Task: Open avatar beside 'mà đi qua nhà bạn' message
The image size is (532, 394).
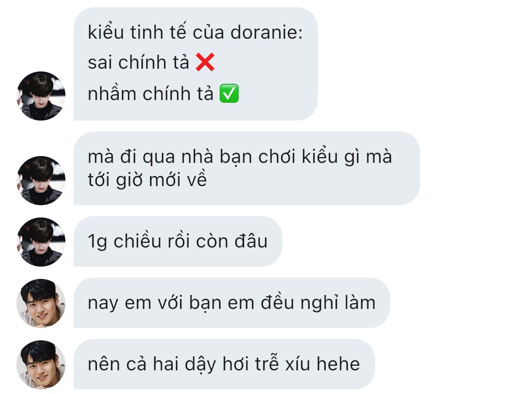Action: pos(41,180)
